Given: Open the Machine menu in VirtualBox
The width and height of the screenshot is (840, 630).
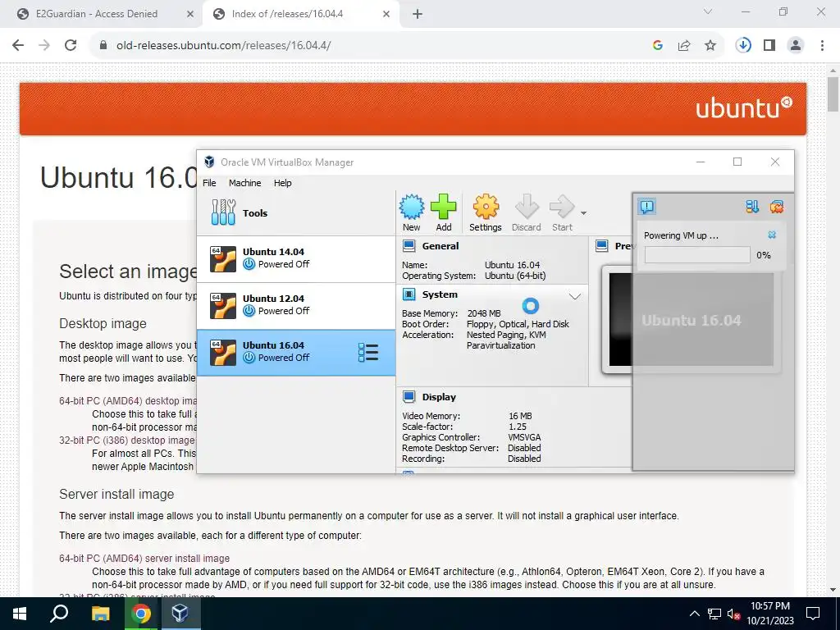Looking at the screenshot, I should [x=244, y=183].
